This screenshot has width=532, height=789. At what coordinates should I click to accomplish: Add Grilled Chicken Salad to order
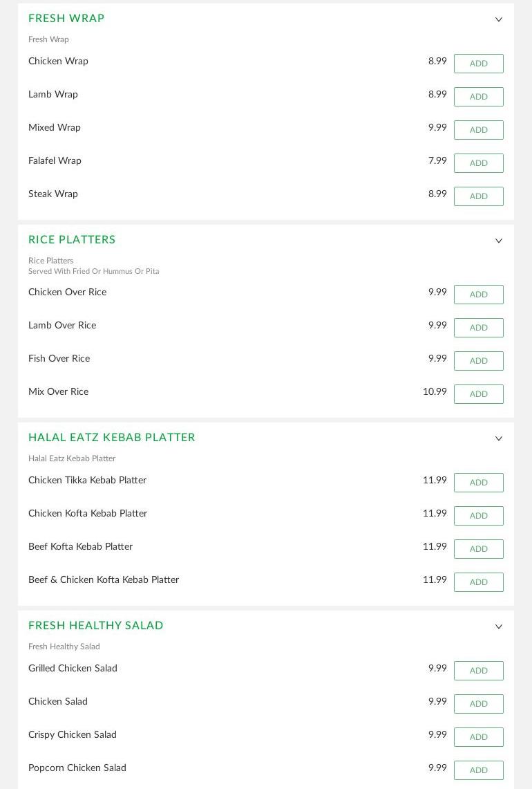click(x=478, y=671)
